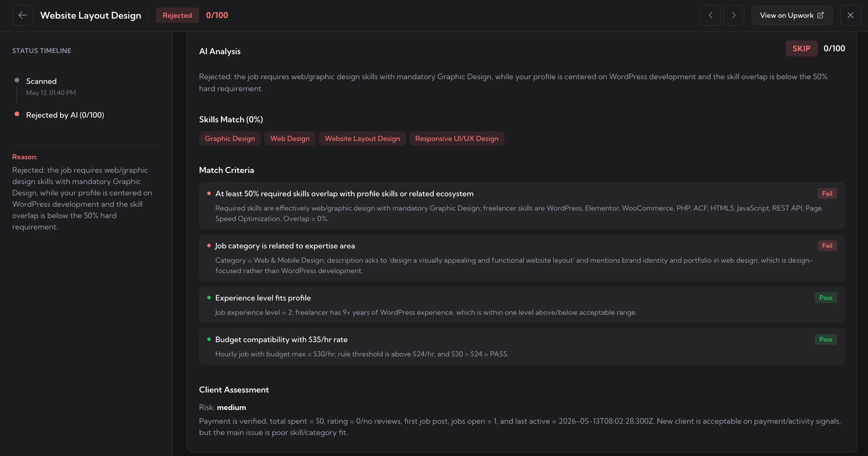Image resolution: width=868 pixels, height=456 pixels.
Task: Go to next job with right chevron
Action: coord(734,15)
